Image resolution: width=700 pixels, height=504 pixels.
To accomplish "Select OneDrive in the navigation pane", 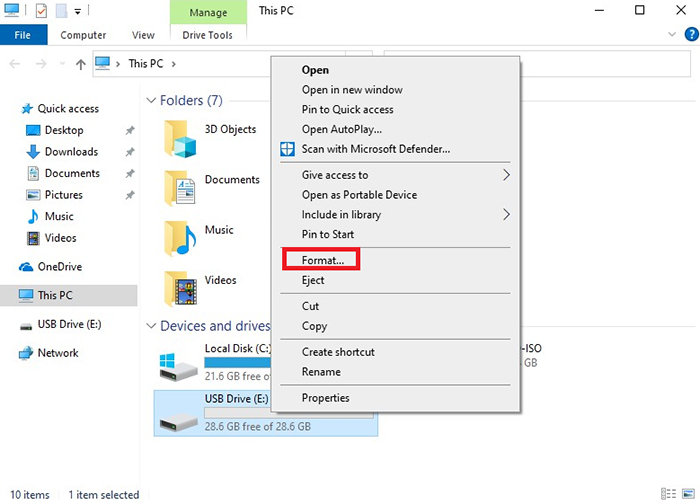I will click(x=61, y=267).
